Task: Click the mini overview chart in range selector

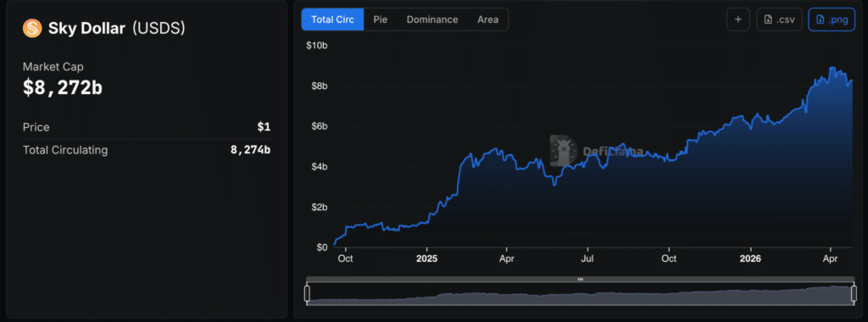Action: coord(580,294)
